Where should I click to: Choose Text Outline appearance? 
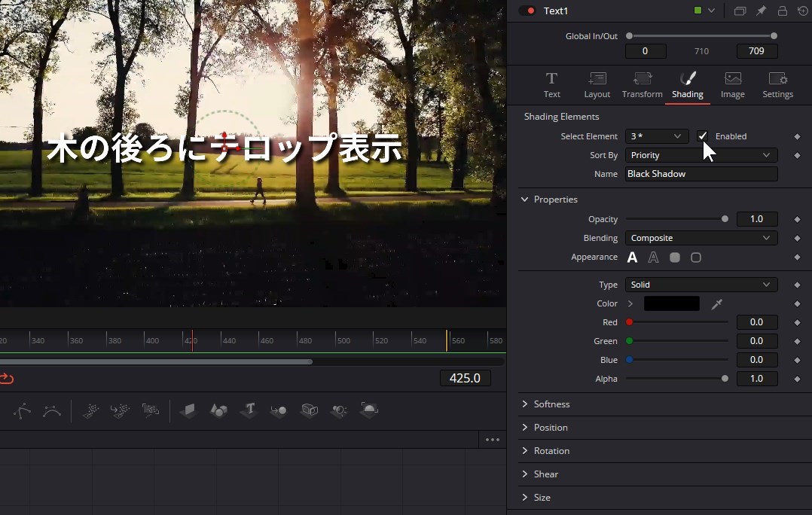coord(654,257)
